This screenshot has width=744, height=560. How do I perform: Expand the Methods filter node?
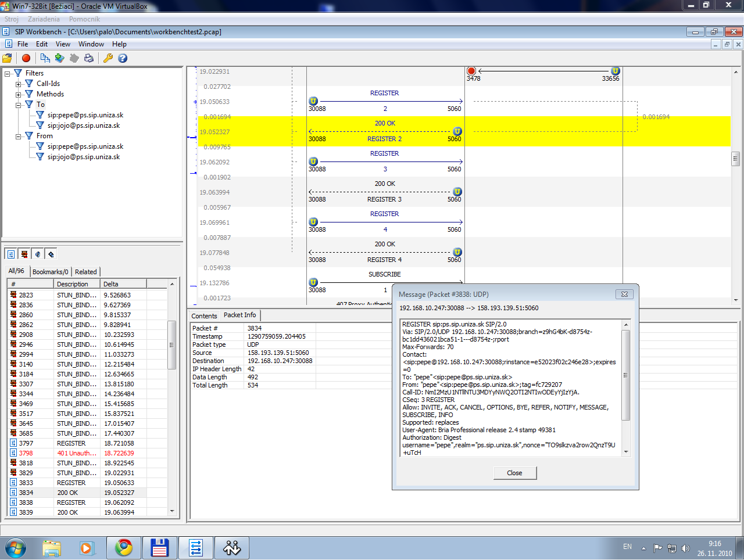pyautogui.click(x=18, y=95)
